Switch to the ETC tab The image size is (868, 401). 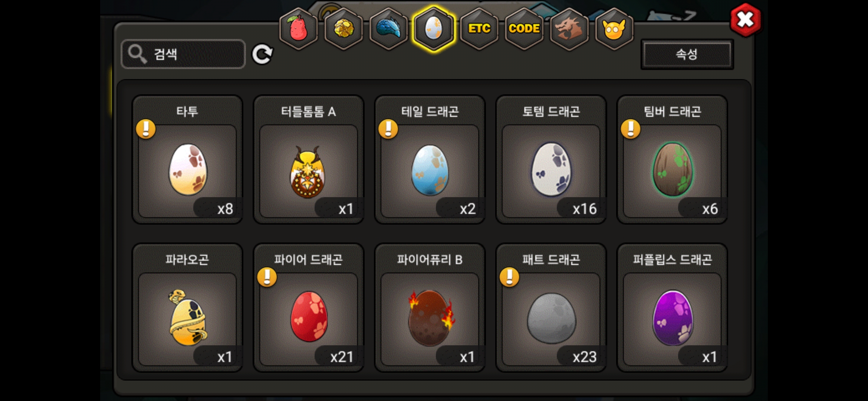tap(479, 29)
